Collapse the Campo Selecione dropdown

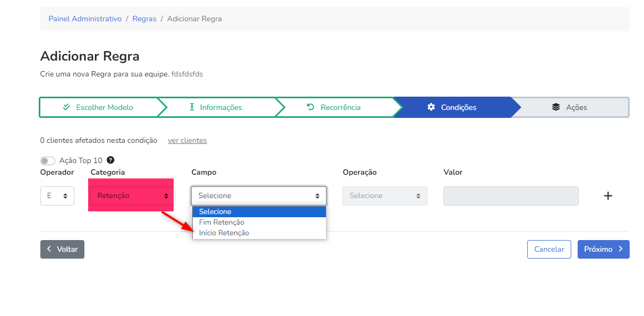tap(259, 196)
